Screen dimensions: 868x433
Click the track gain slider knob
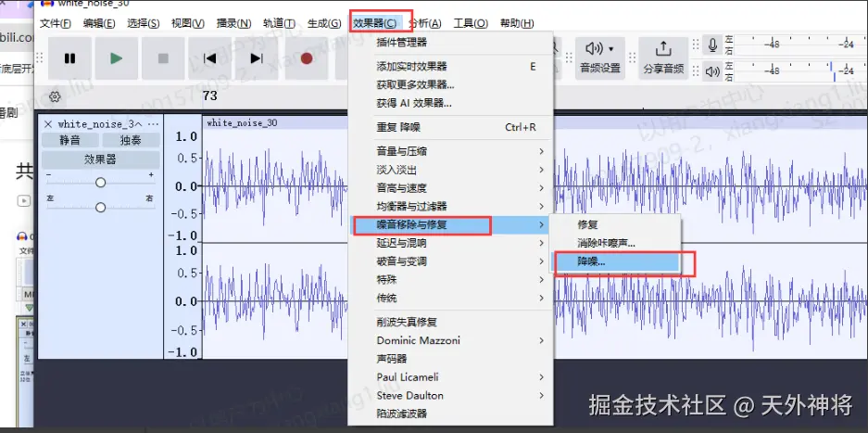click(100, 182)
